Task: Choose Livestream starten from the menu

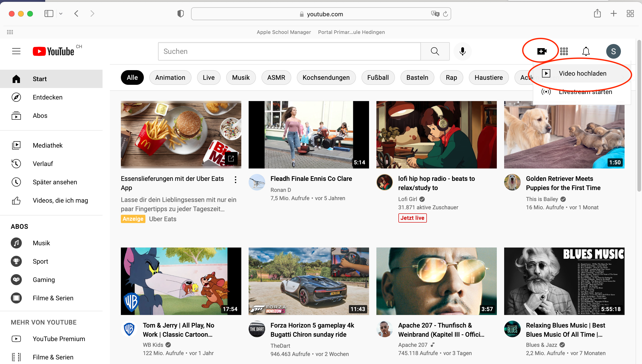Action: [585, 92]
